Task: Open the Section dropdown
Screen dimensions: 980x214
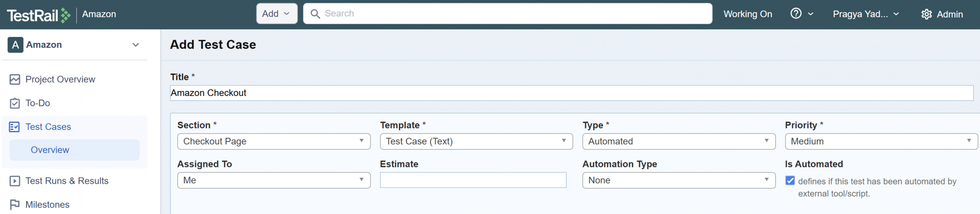Action: [x=274, y=142]
